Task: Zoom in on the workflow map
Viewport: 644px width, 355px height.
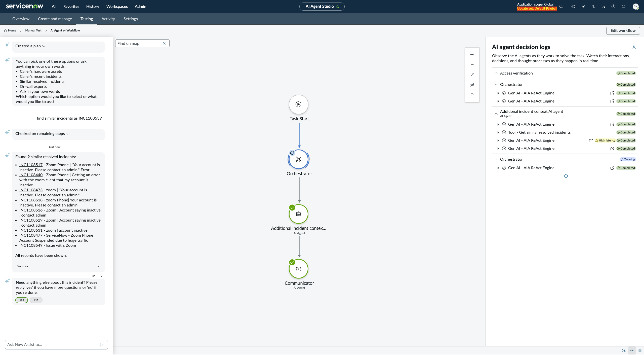Action: (x=472, y=55)
